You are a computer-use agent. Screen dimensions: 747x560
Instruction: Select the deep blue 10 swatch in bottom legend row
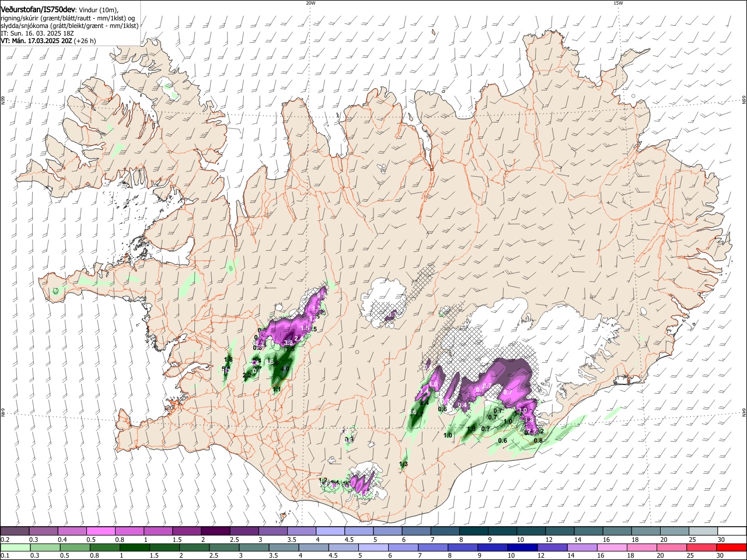[x=522, y=548]
